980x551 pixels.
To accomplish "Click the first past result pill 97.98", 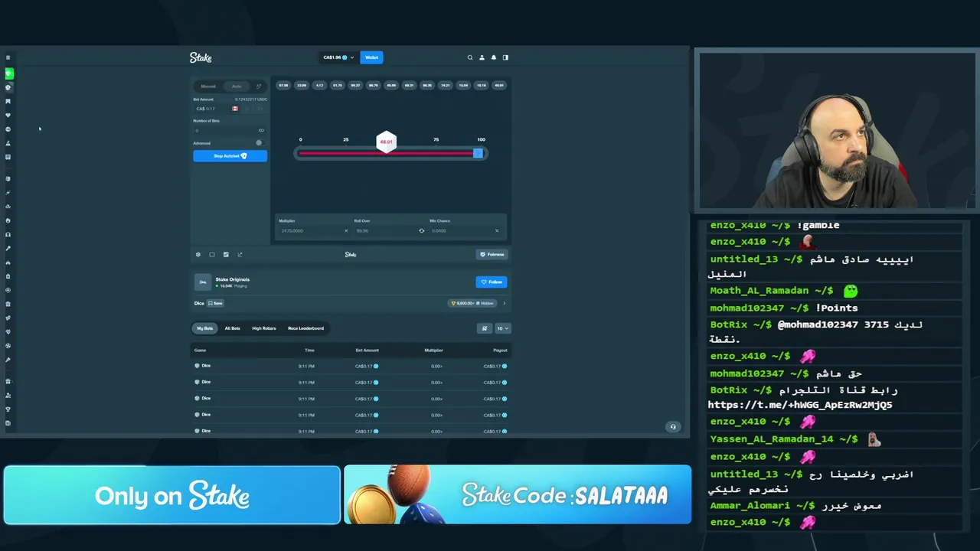I will (283, 85).
